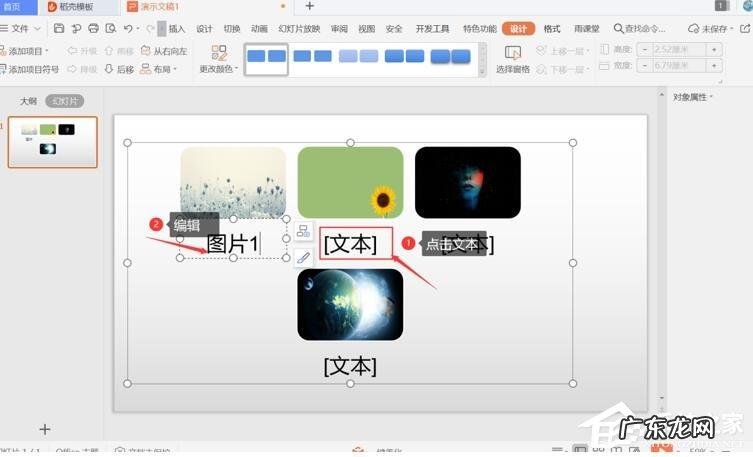Open the 视图 tab
The height and width of the screenshot is (457, 753).
pyautogui.click(x=366, y=29)
